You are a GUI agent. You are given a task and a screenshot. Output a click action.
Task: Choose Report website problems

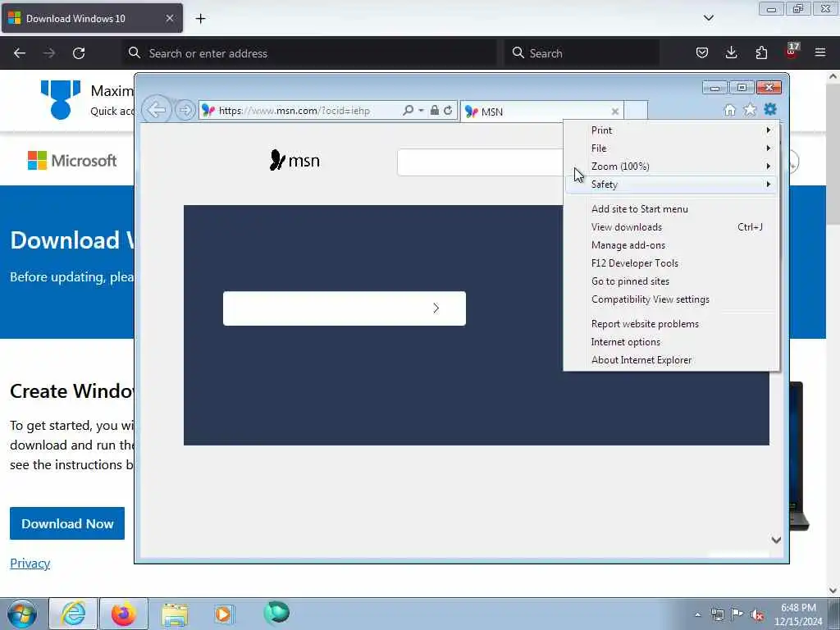click(x=671, y=324)
